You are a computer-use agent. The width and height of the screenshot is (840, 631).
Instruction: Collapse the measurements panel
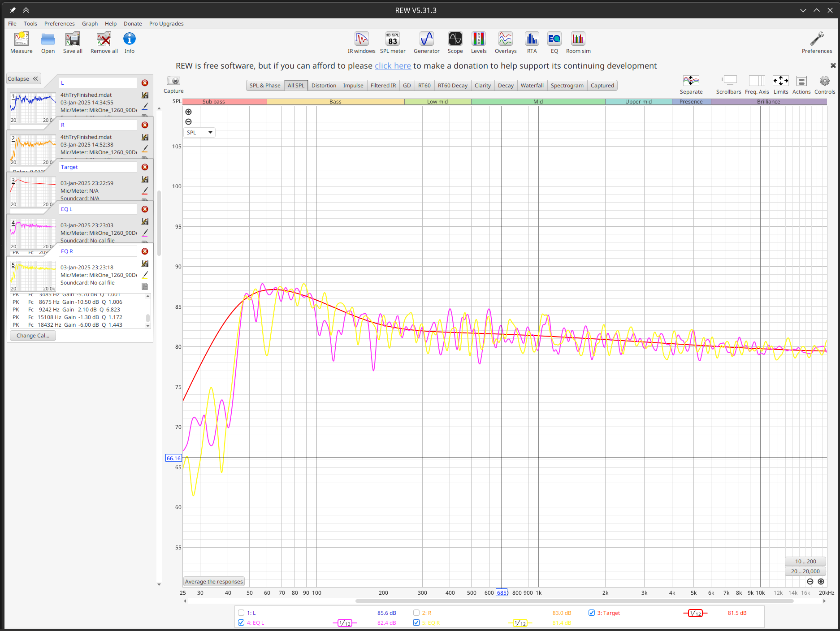(24, 79)
